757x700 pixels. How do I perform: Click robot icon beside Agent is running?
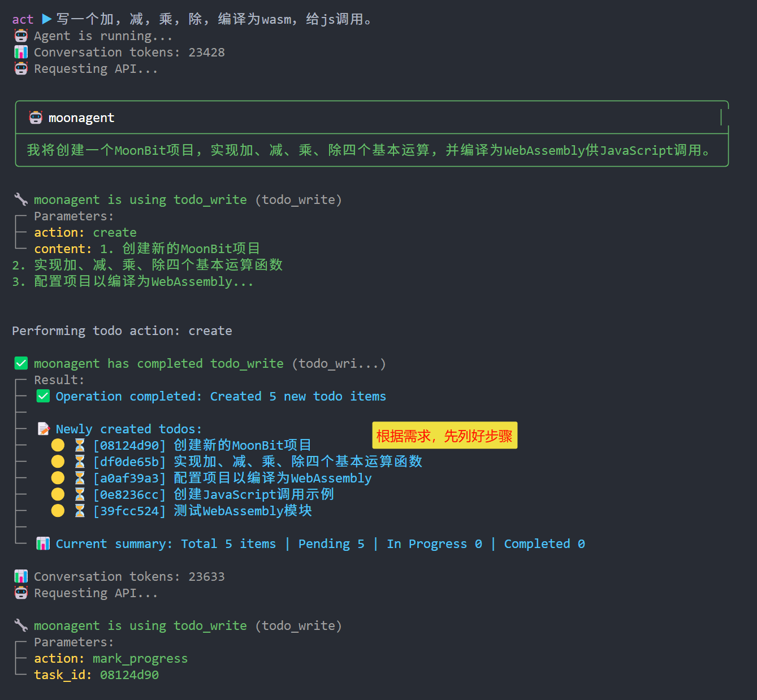click(21, 36)
